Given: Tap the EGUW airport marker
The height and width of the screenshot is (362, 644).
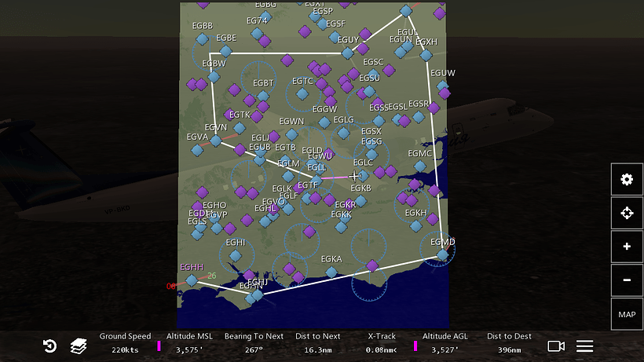Looking at the screenshot, I should 442,86.
